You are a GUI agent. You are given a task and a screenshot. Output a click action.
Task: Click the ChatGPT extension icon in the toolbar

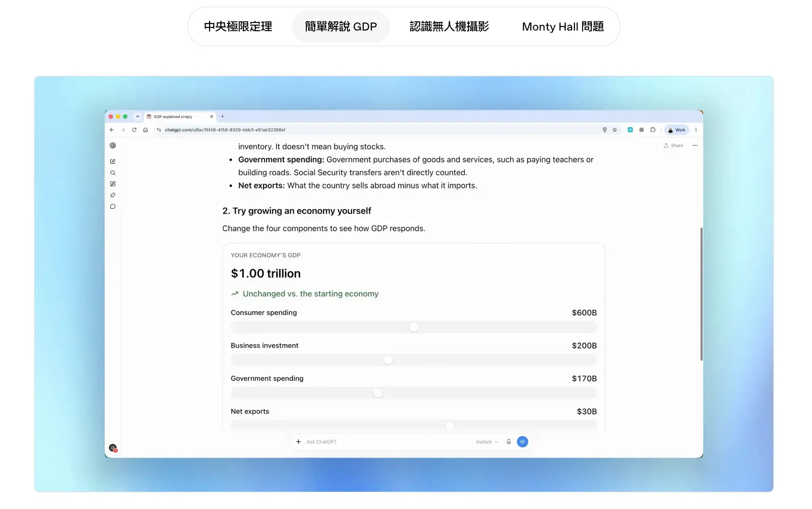(x=642, y=130)
